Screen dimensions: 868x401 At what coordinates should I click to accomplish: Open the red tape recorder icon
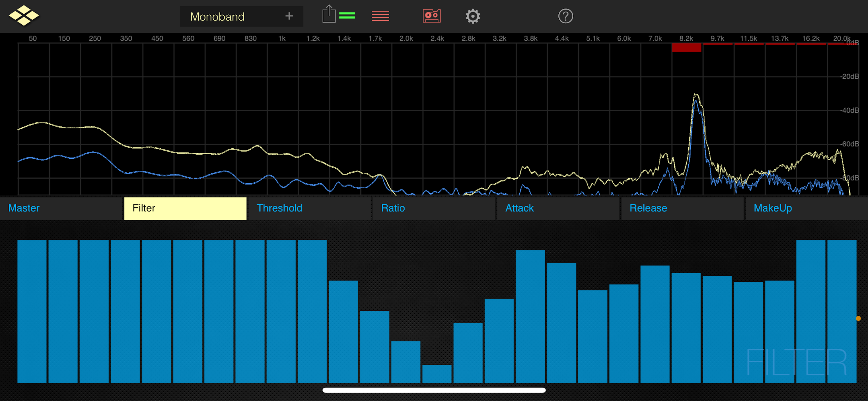(x=431, y=16)
